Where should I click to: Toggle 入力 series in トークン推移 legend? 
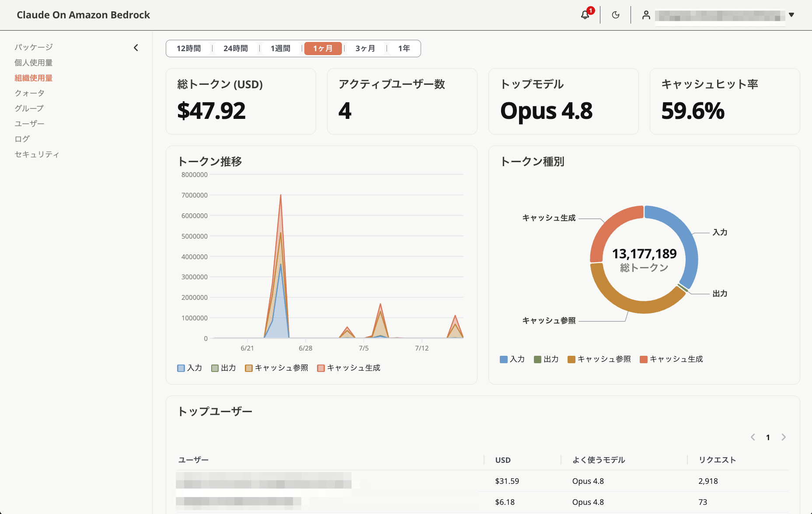[x=190, y=368]
